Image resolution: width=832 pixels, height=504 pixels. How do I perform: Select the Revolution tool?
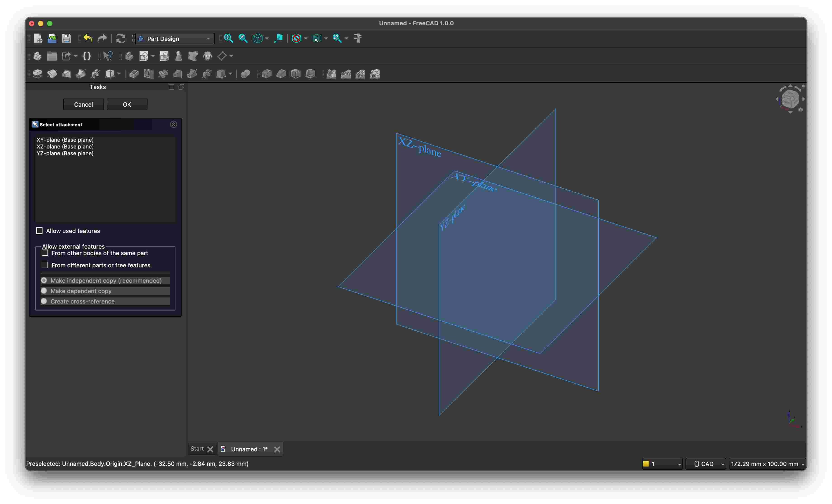[x=52, y=74]
